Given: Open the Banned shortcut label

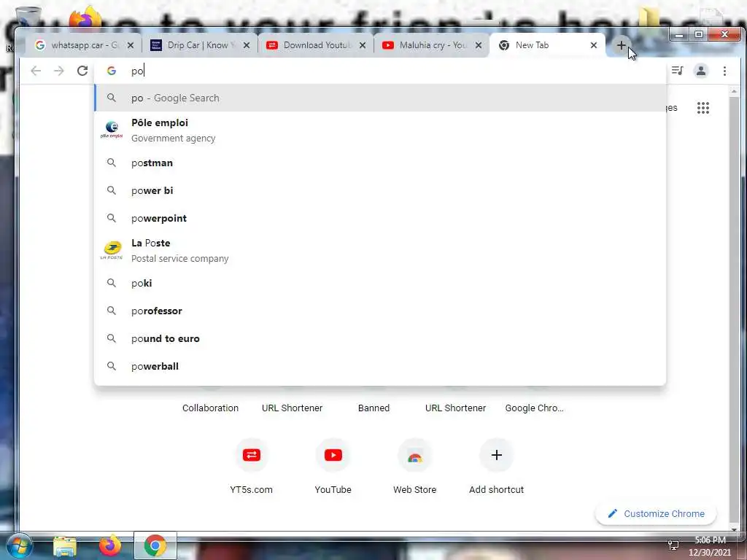Looking at the screenshot, I should (373, 408).
